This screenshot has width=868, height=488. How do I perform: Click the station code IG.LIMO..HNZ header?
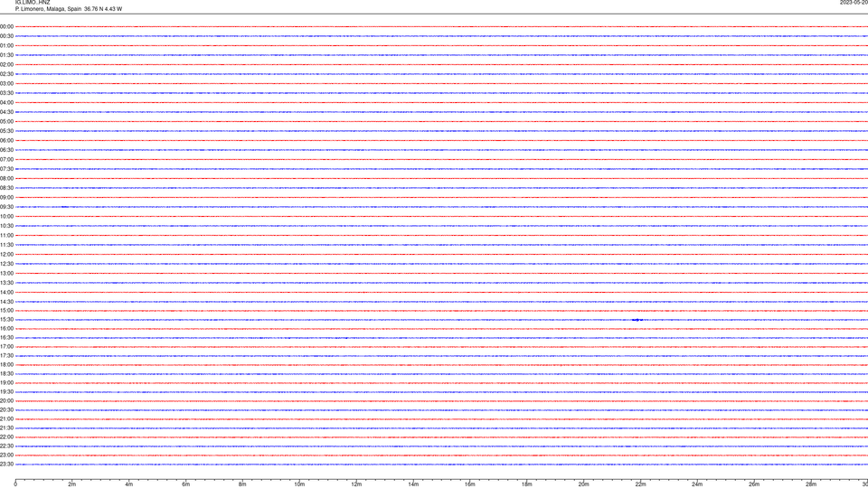pos(33,3)
